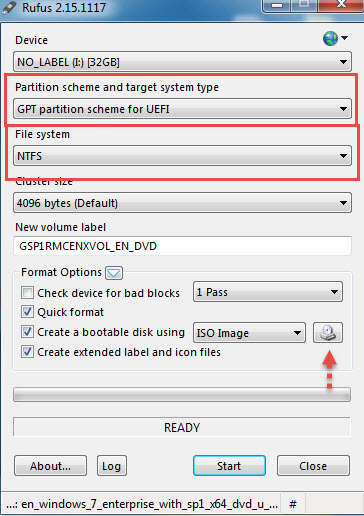This screenshot has height=516, width=364.
Task: Click the Rufus USB drive title icon
Action: (9, 7)
